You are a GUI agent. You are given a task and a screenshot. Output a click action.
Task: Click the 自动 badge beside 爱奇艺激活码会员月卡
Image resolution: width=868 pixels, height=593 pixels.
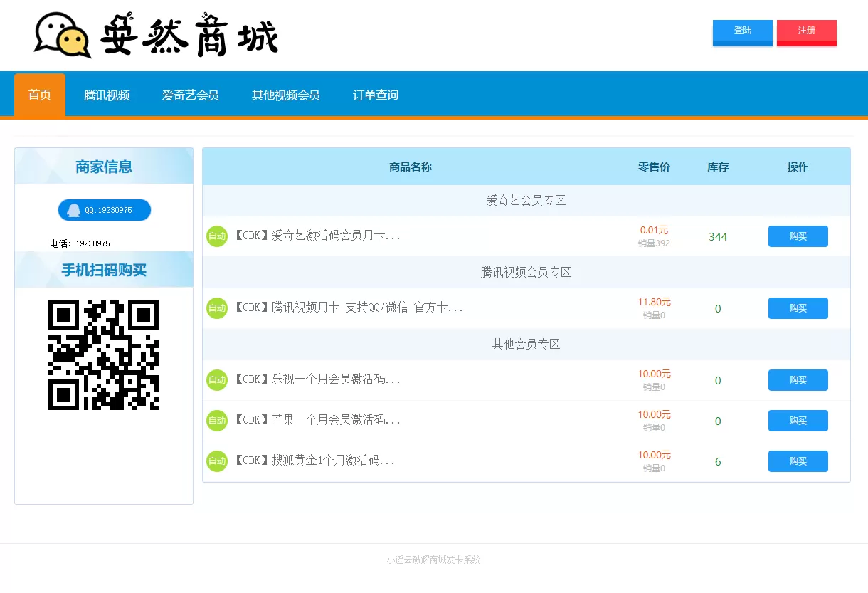[217, 236]
